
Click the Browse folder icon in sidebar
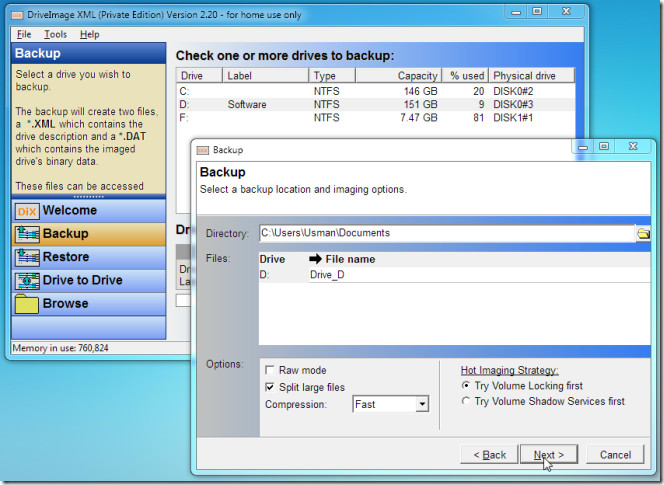click(27, 304)
